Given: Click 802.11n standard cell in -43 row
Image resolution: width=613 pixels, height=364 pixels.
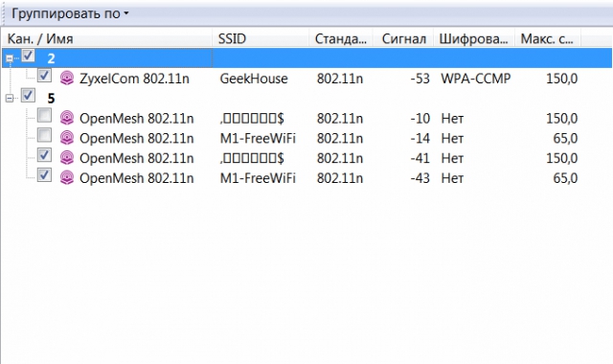Looking at the screenshot, I should (x=340, y=178).
